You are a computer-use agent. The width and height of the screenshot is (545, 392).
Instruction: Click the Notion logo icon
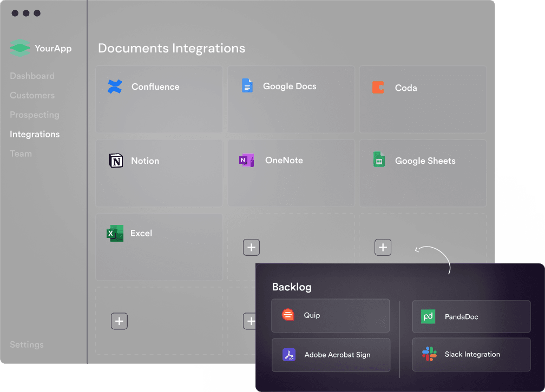(x=116, y=161)
